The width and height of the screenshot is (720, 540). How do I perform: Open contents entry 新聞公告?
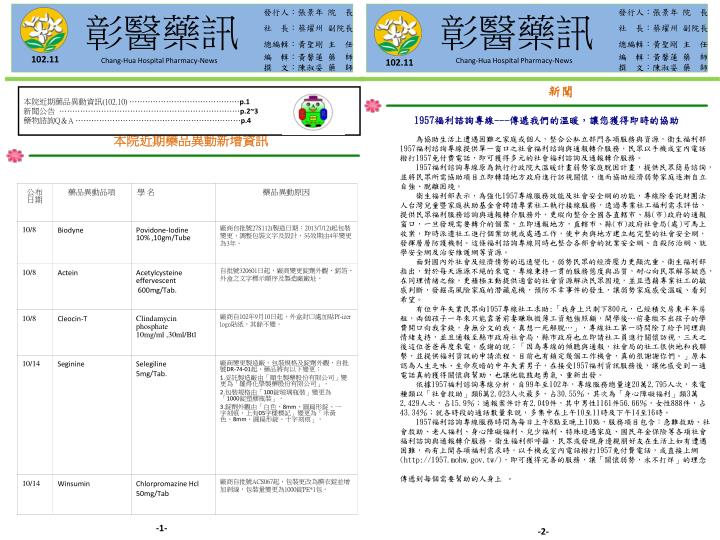(39, 112)
